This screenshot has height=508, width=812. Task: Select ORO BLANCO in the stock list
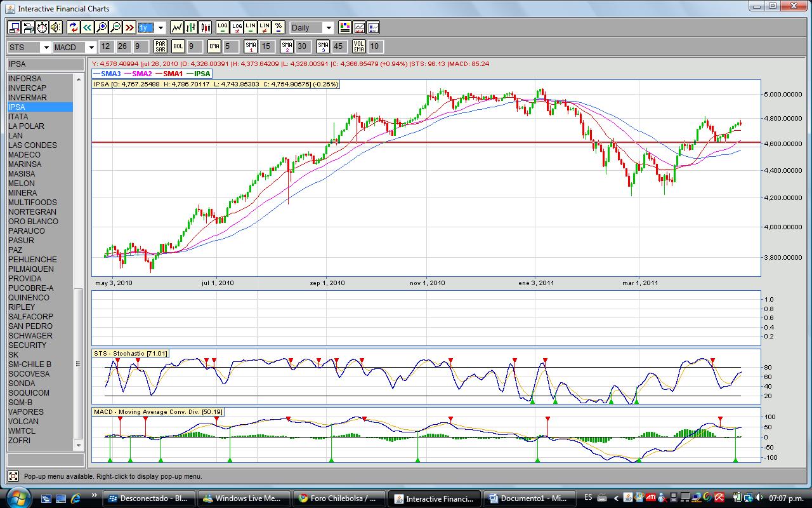(40, 222)
